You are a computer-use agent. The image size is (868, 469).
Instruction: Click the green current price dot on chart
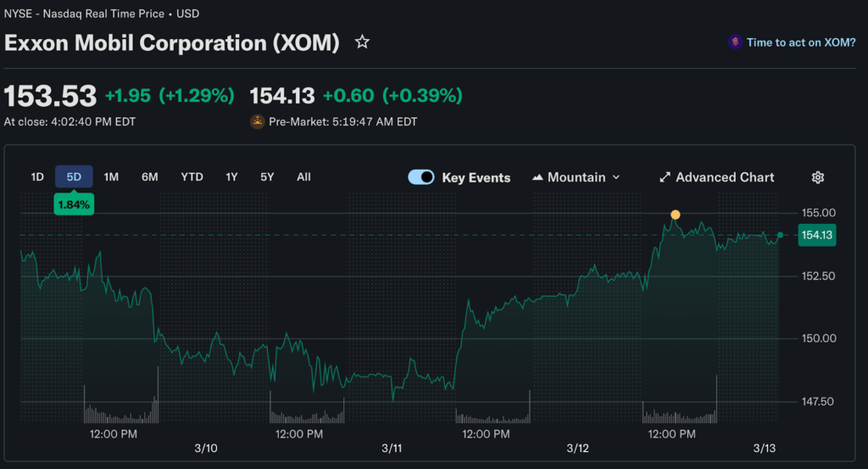[x=780, y=235]
